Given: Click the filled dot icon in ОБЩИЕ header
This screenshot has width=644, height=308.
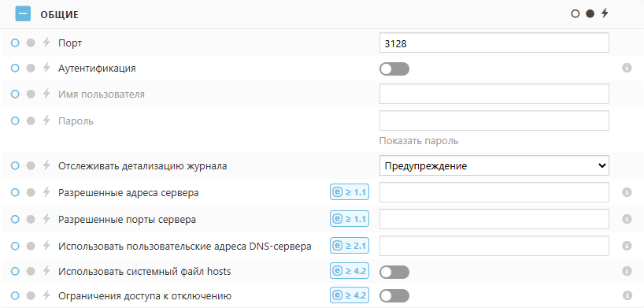Looking at the screenshot, I should [x=590, y=14].
